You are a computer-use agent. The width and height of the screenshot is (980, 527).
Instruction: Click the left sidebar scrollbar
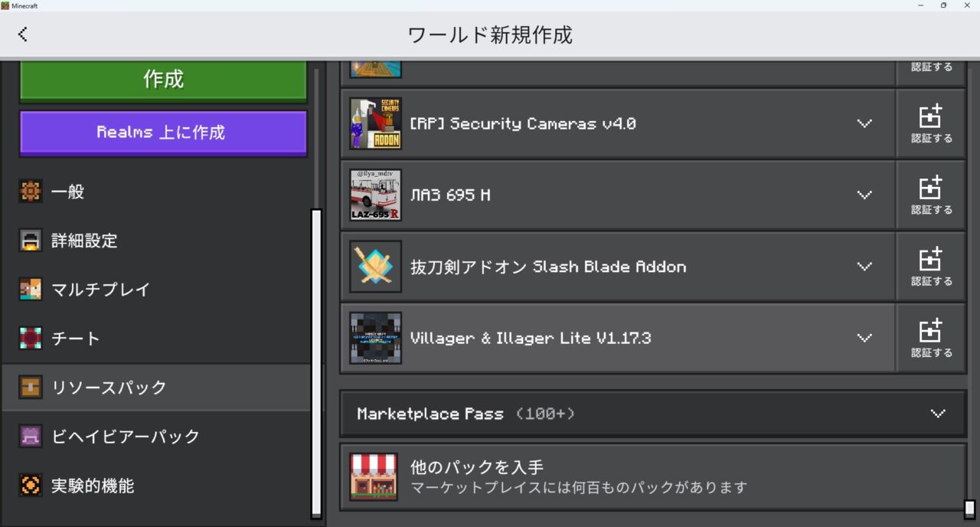tap(316, 363)
